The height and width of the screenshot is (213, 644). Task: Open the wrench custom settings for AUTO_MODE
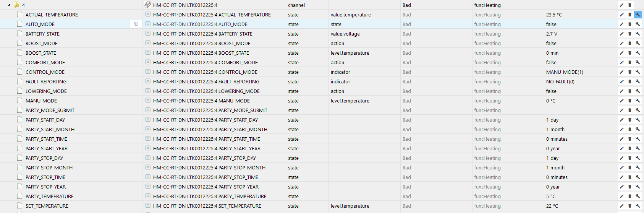638,24
